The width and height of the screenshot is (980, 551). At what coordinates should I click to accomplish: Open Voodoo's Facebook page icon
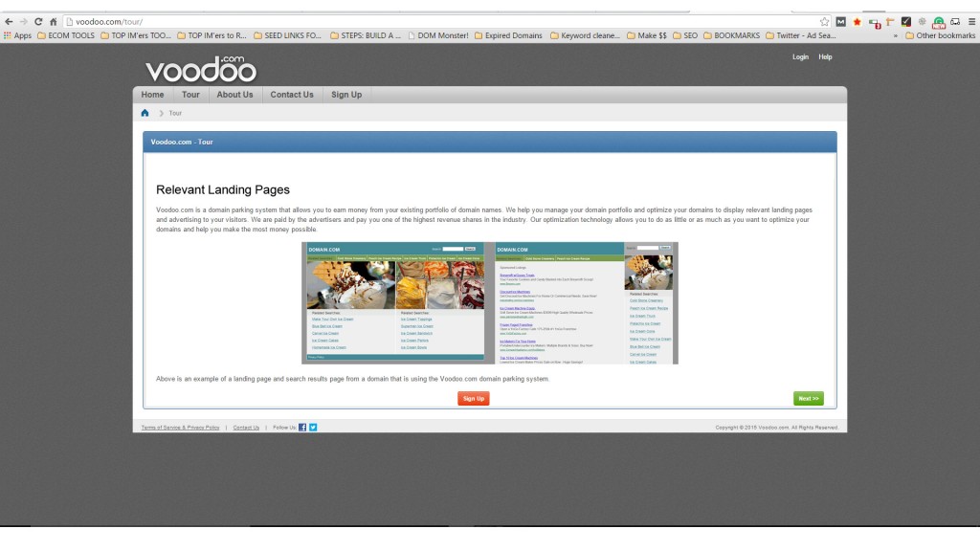point(302,428)
